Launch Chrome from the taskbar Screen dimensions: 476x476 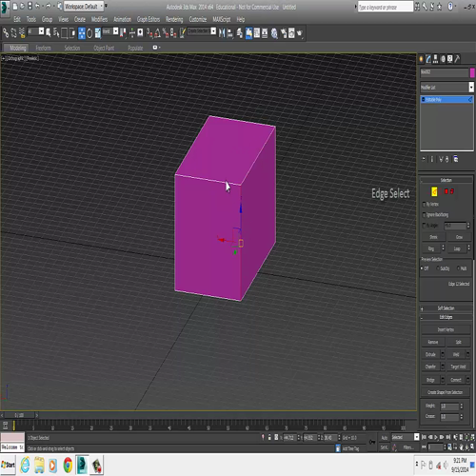[x=68, y=466]
